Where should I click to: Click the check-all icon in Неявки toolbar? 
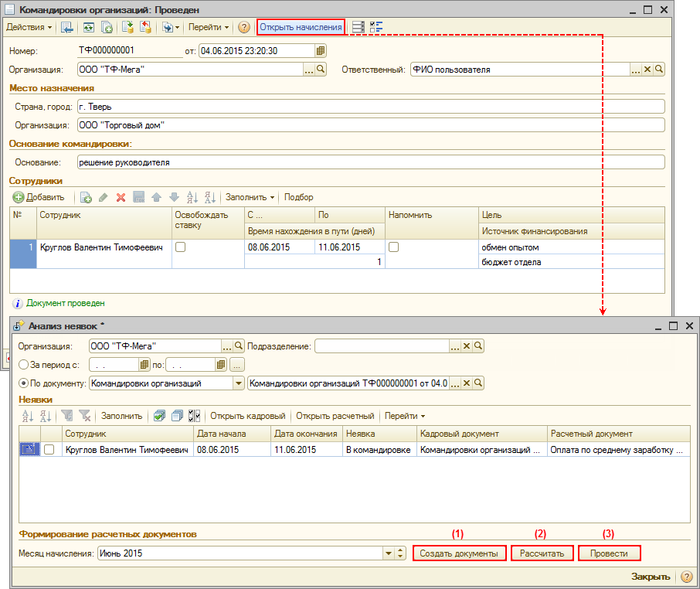pos(159,416)
